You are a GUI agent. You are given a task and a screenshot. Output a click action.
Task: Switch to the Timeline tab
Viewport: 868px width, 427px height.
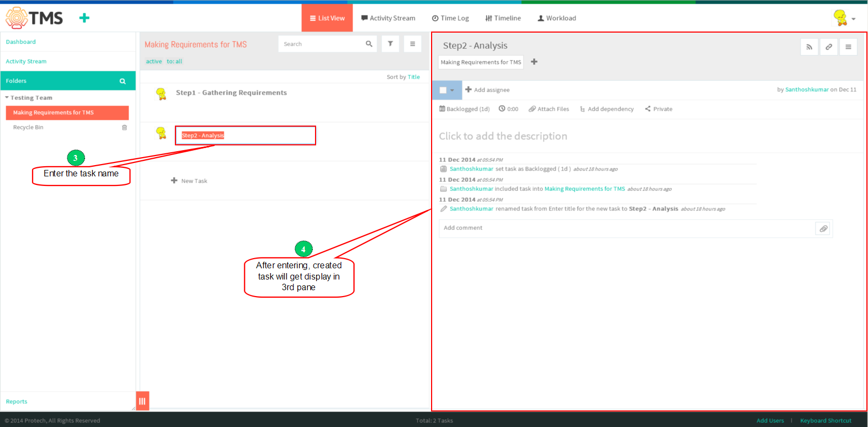(x=503, y=18)
